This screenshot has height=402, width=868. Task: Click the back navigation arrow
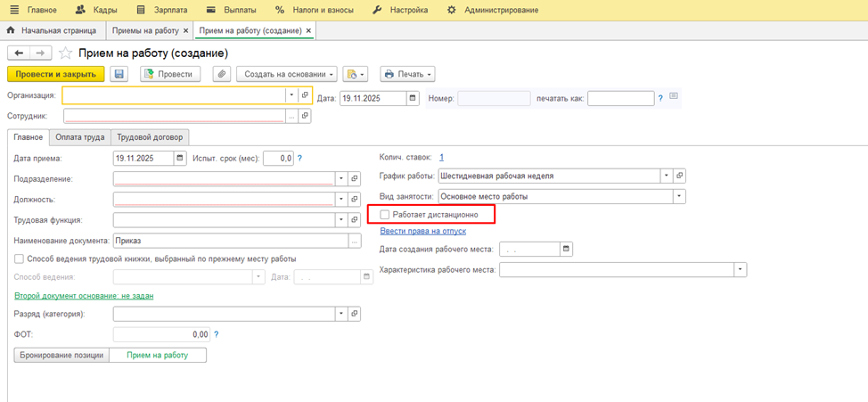[x=18, y=53]
